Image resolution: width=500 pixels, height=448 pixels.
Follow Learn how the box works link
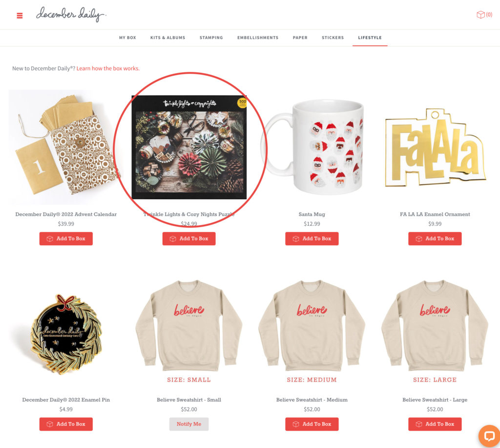(x=108, y=68)
